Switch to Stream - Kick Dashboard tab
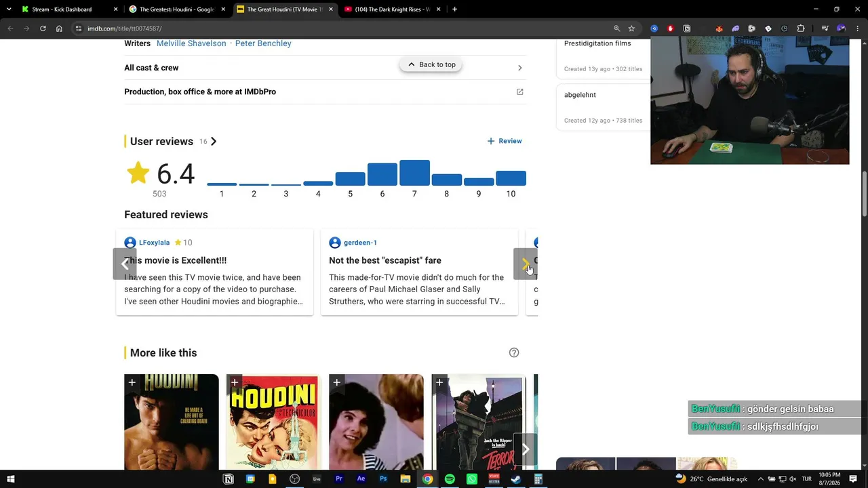Image resolution: width=868 pixels, height=488 pixels. click(71, 9)
